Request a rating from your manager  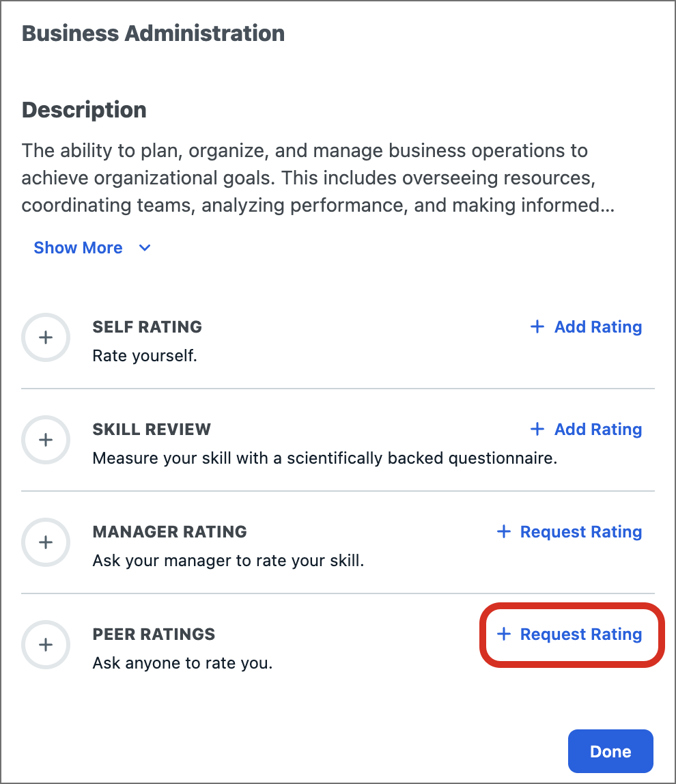[580, 532]
